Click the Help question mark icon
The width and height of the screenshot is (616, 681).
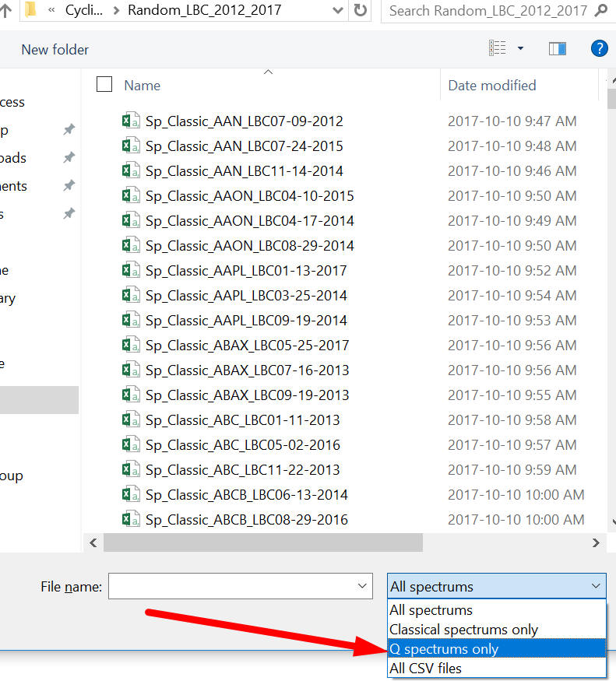(x=599, y=49)
